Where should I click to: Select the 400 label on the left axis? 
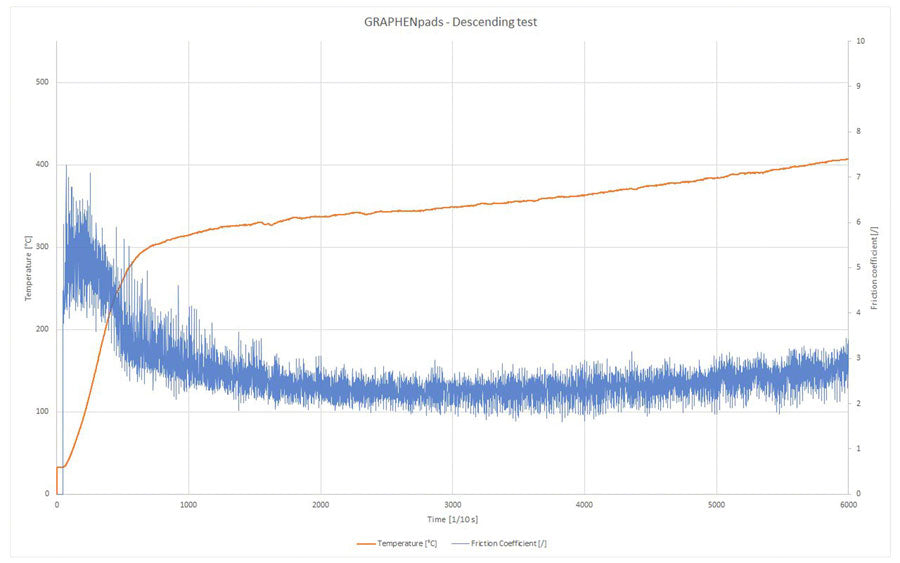click(x=42, y=164)
